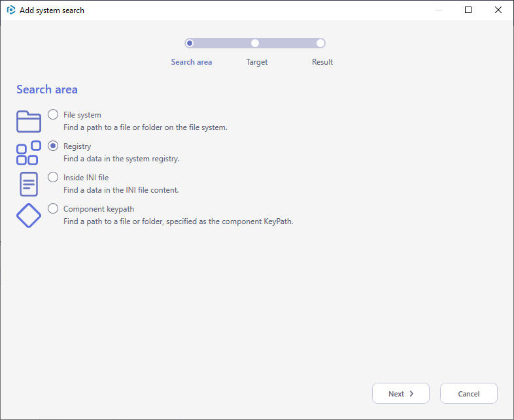Proceed with the Next button
The image size is (514, 420).
tap(401, 393)
